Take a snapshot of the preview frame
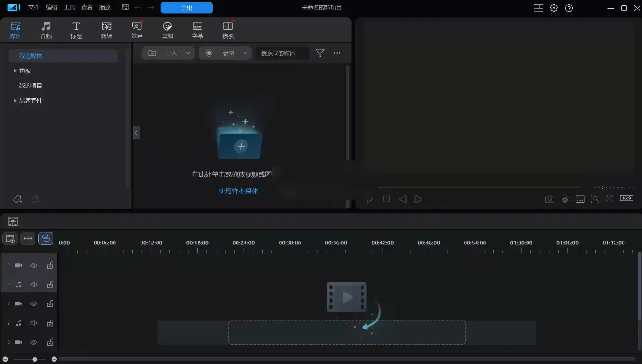The height and width of the screenshot is (364, 642). coord(549,199)
